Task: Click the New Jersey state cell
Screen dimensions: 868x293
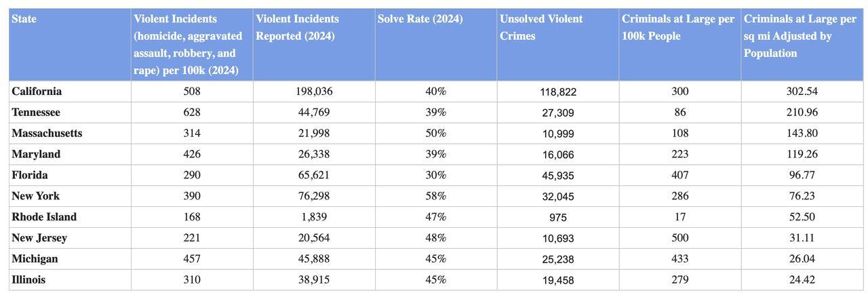Action: coord(40,239)
